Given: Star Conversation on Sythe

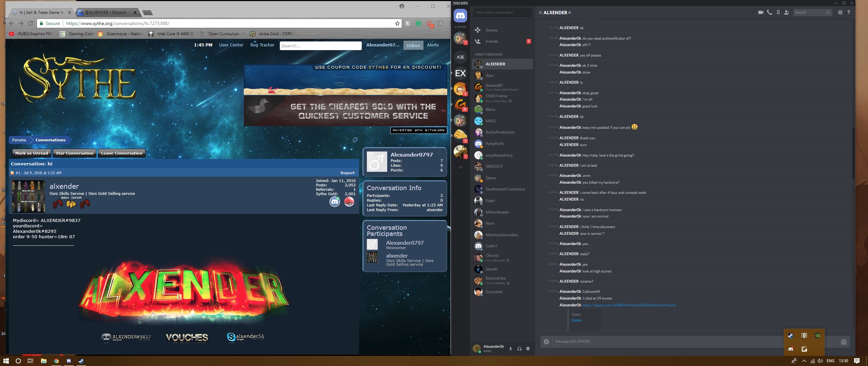Looking at the screenshot, I should click(74, 153).
